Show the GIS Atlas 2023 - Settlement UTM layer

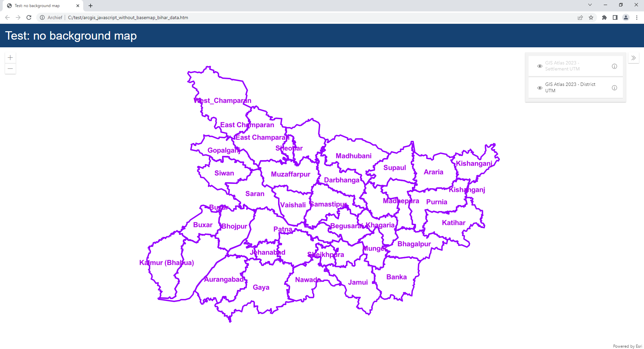[x=539, y=66]
